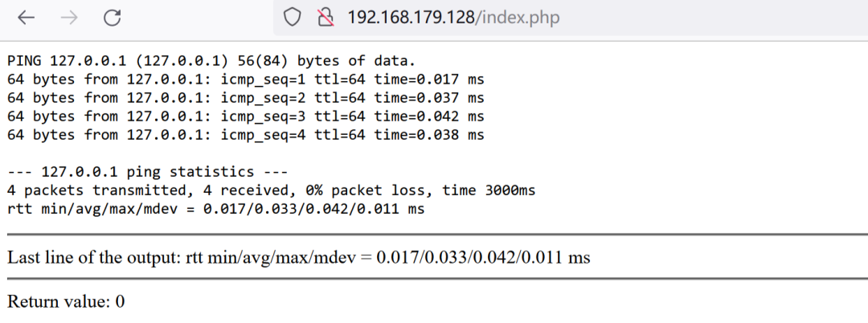This screenshot has height=323, width=868.
Task: Click the 192.168.179.128 host in address bar
Action: click(x=411, y=18)
